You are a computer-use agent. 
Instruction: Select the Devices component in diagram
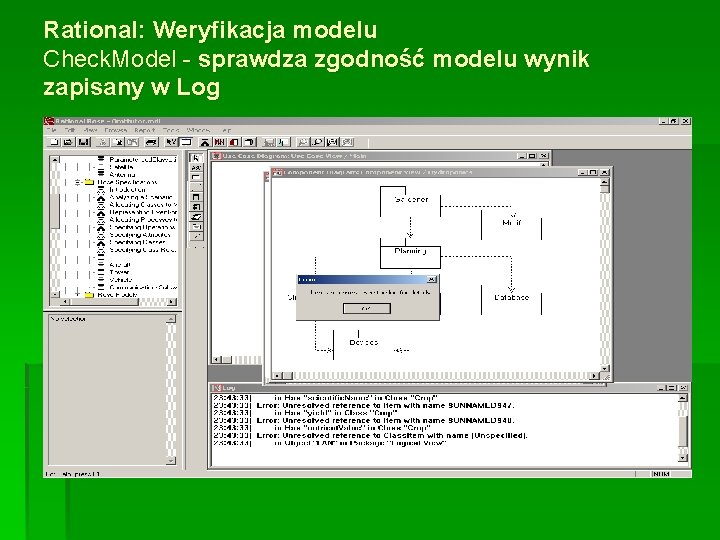pos(363,344)
